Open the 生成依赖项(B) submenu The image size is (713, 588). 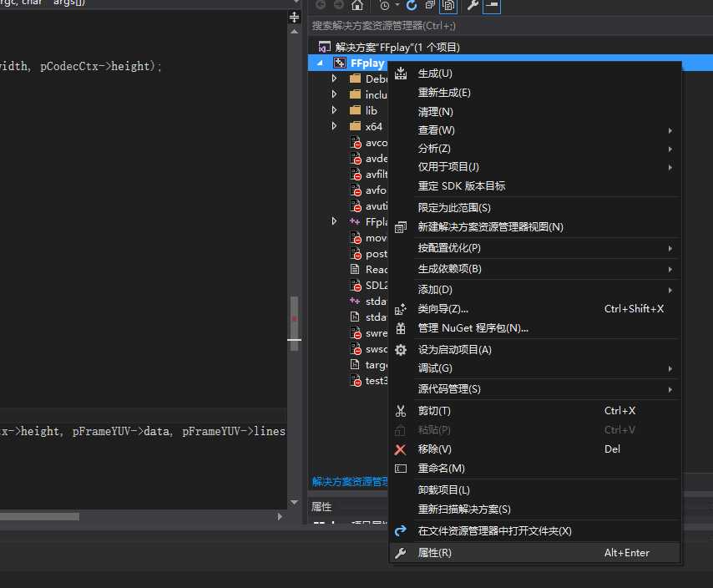click(x=534, y=269)
